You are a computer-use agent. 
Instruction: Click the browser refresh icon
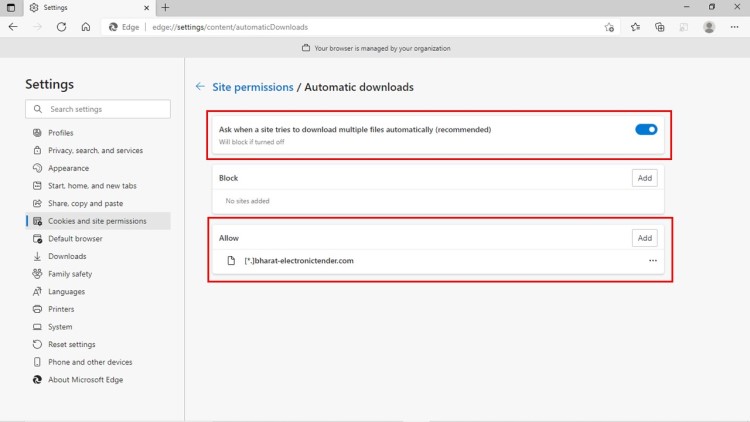[x=62, y=27]
